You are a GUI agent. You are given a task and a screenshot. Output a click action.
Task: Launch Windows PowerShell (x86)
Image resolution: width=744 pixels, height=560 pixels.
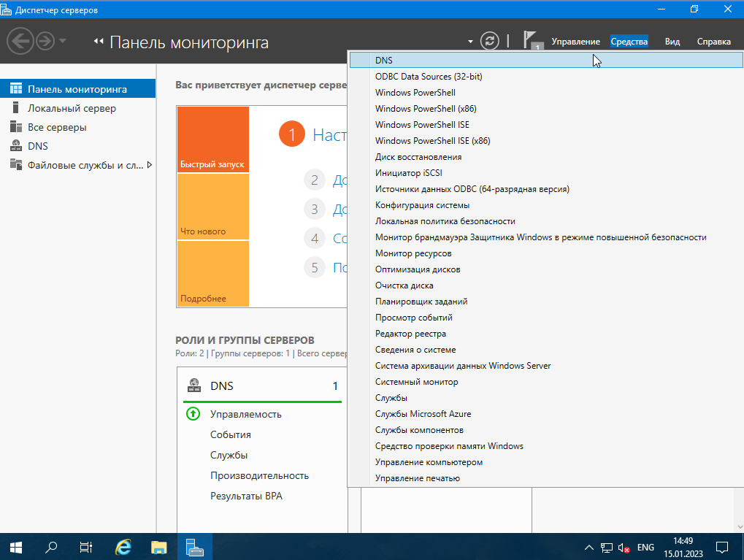546,109
